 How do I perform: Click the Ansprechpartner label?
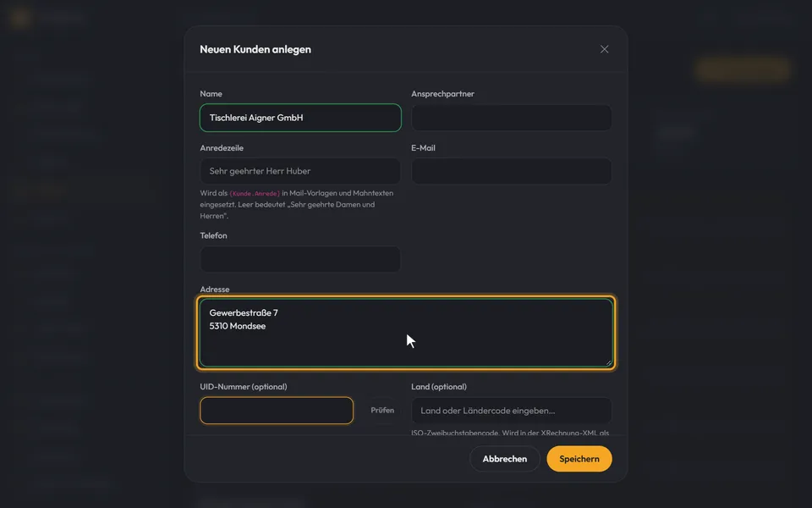[x=442, y=94]
